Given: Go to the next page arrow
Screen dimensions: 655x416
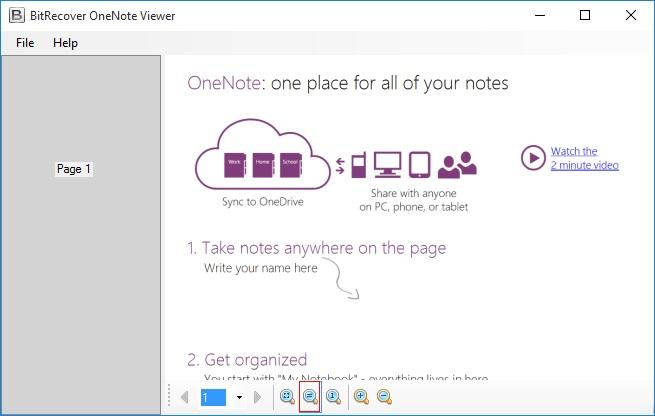Looking at the screenshot, I should pos(258,397).
